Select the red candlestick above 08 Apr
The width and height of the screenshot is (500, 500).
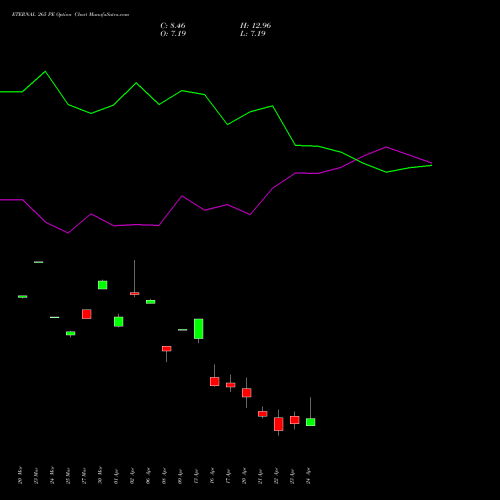point(167,349)
